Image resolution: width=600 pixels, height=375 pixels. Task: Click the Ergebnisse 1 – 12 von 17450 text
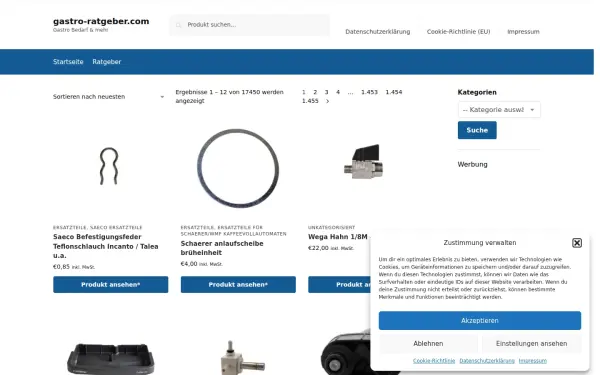click(x=230, y=96)
